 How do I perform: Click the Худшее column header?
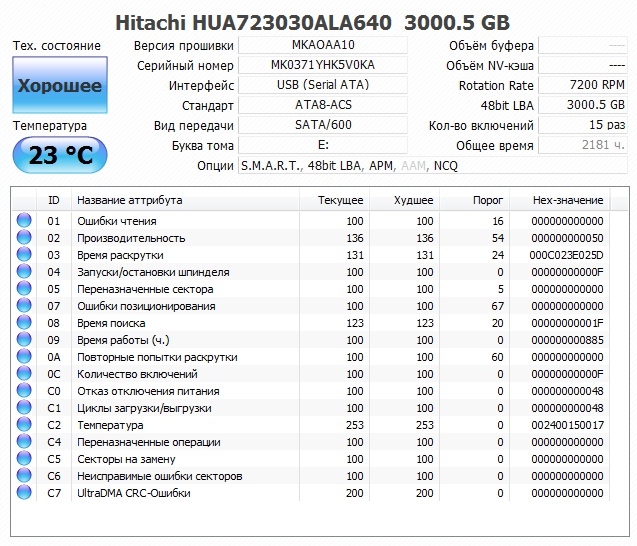405,200
